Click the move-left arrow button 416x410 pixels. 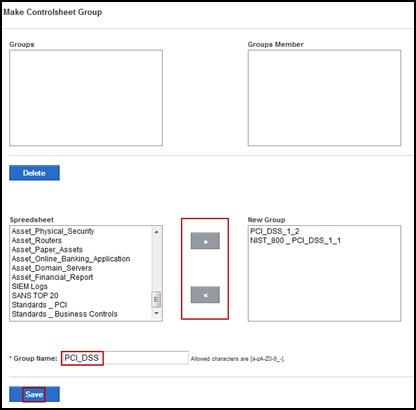pyautogui.click(x=205, y=295)
